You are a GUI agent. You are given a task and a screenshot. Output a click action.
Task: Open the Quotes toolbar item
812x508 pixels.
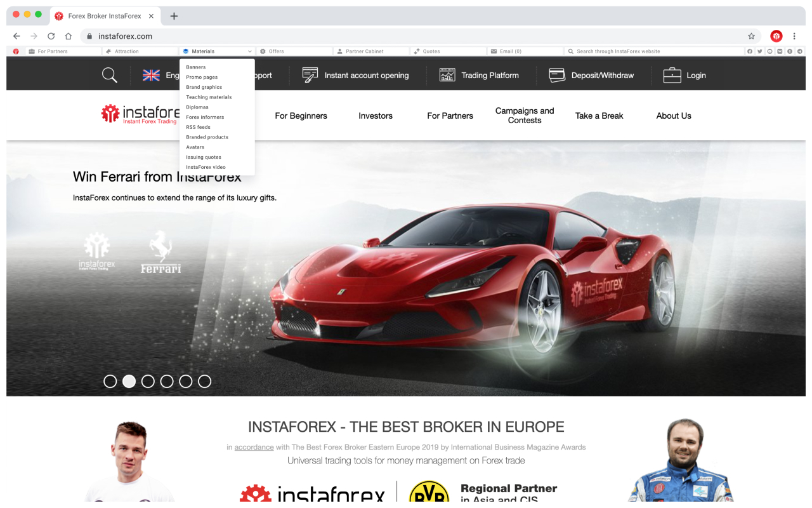tap(449, 51)
